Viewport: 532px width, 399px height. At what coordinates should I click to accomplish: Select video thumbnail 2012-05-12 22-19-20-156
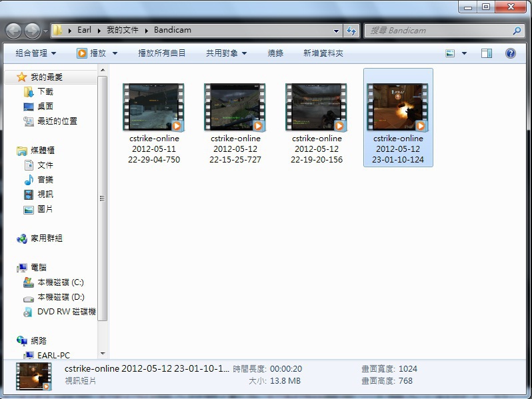(317, 107)
